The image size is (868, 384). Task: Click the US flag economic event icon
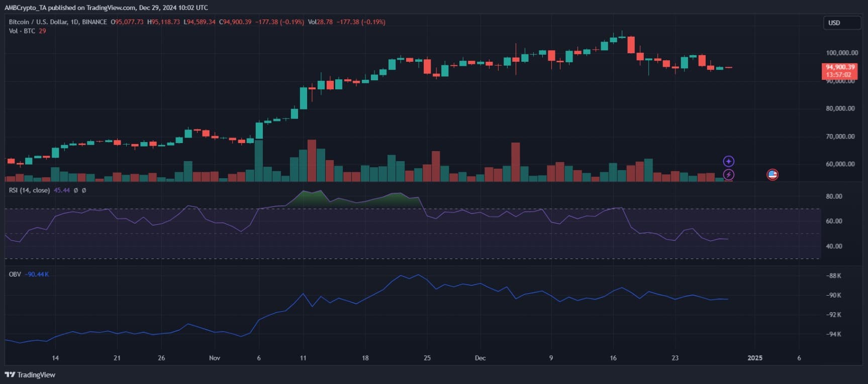773,175
